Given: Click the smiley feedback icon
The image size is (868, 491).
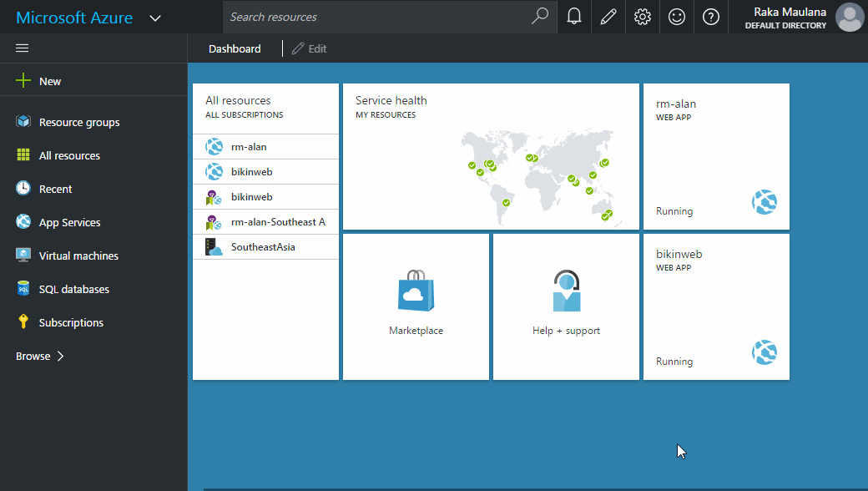Looking at the screenshot, I should [x=677, y=17].
